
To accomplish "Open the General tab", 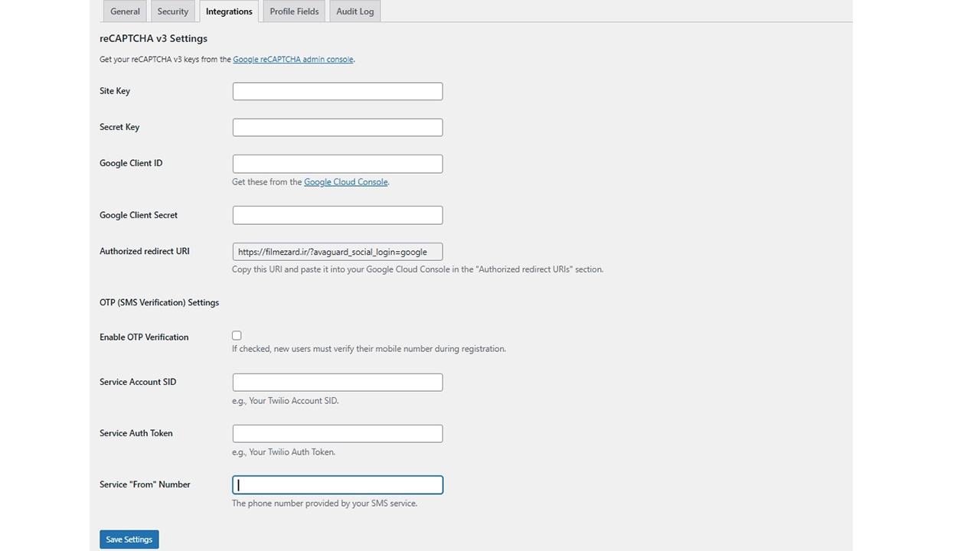I will (x=125, y=11).
